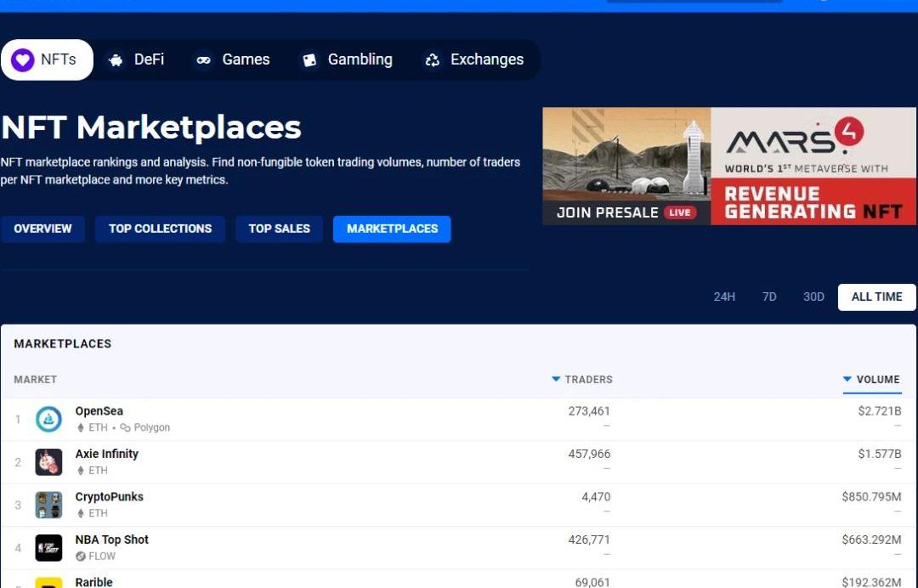Viewport: 918px width, 588px height.
Task: Click the DeFi piggy bank icon
Action: [x=116, y=60]
